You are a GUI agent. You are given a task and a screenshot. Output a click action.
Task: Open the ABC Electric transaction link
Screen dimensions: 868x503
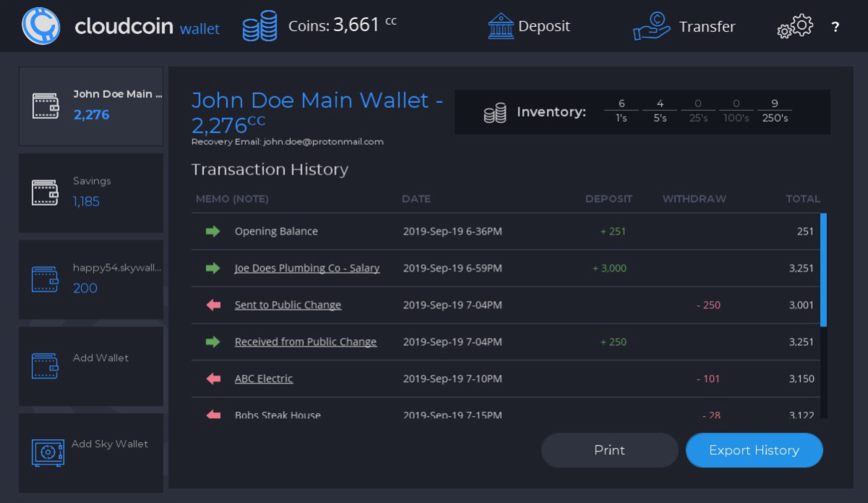pos(264,379)
